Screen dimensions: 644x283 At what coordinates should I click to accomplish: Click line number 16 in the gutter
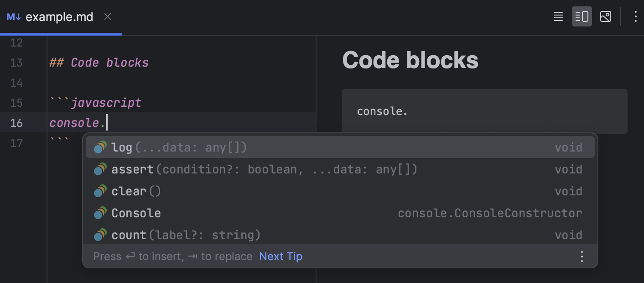[16, 122]
